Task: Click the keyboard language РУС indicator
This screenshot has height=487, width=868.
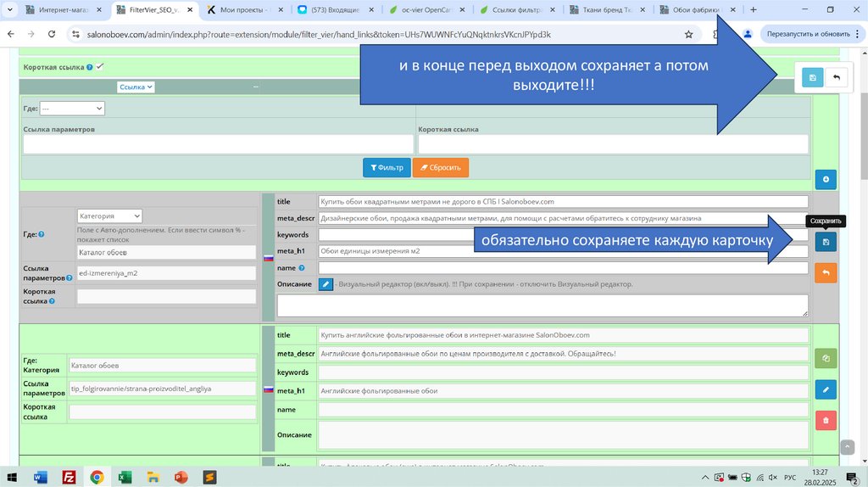Action: pyautogui.click(x=790, y=478)
